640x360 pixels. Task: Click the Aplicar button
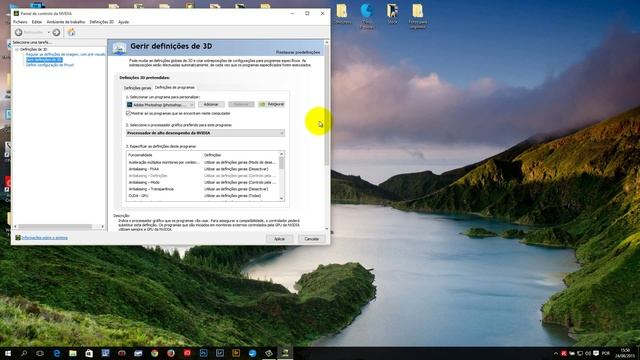coord(280,239)
